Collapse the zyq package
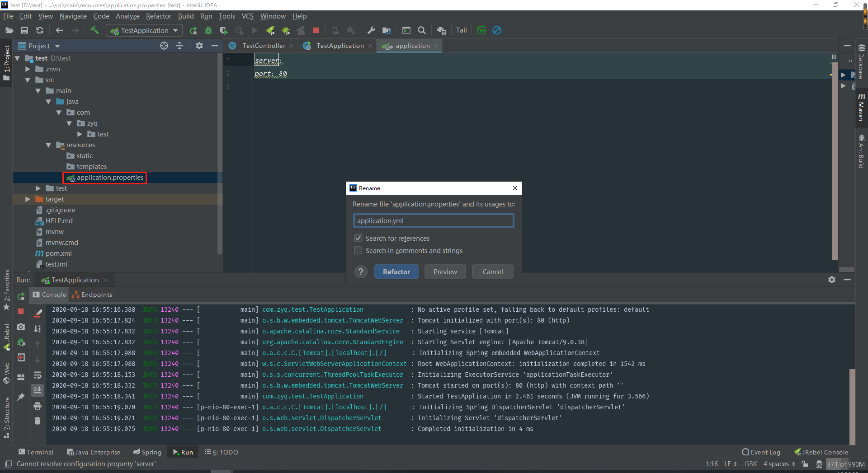This screenshot has height=473, width=868. coord(69,123)
